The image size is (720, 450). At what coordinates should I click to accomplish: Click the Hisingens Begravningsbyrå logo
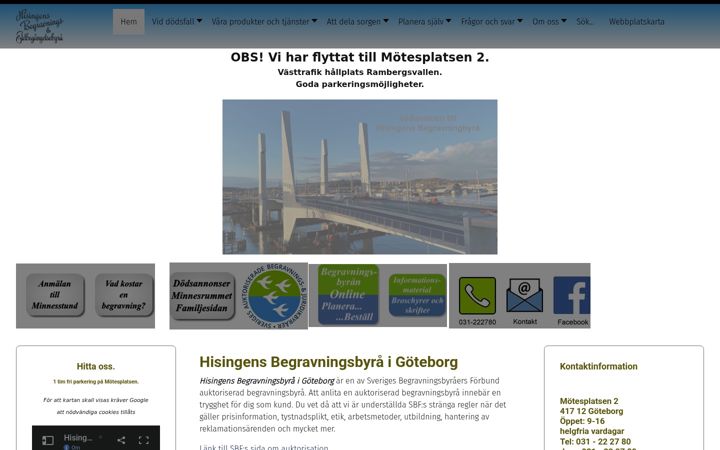pyautogui.click(x=39, y=26)
